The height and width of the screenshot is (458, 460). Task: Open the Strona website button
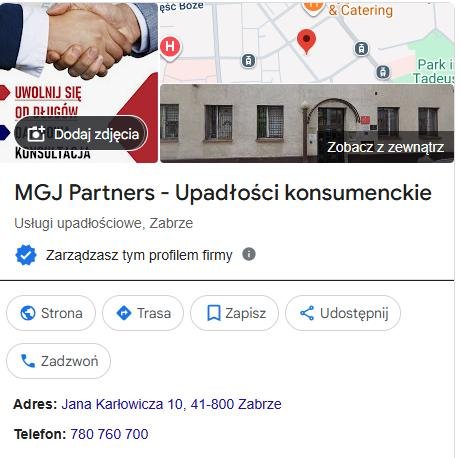coord(51,313)
